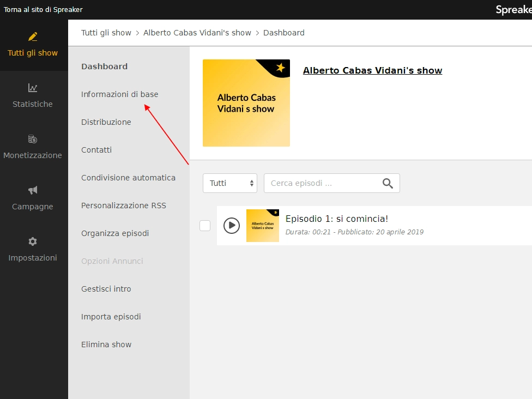Click the Alberto Cabas Vidani's show title link
The width and height of the screenshot is (532, 399).
pyautogui.click(x=372, y=70)
